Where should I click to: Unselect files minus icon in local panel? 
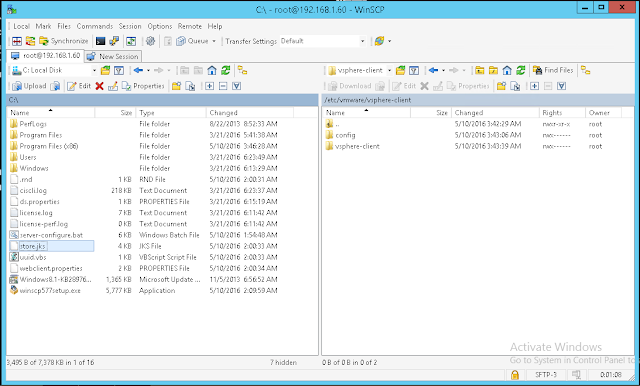point(223,86)
